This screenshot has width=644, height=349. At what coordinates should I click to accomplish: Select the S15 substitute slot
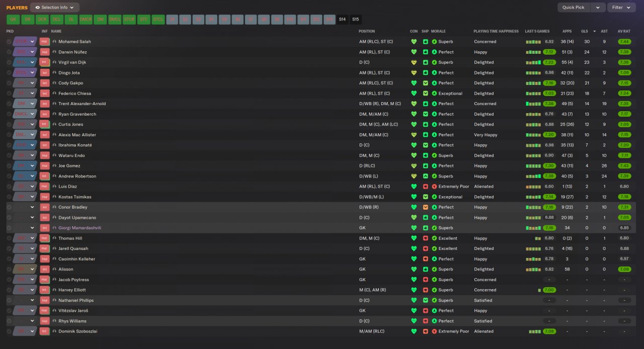point(356,20)
